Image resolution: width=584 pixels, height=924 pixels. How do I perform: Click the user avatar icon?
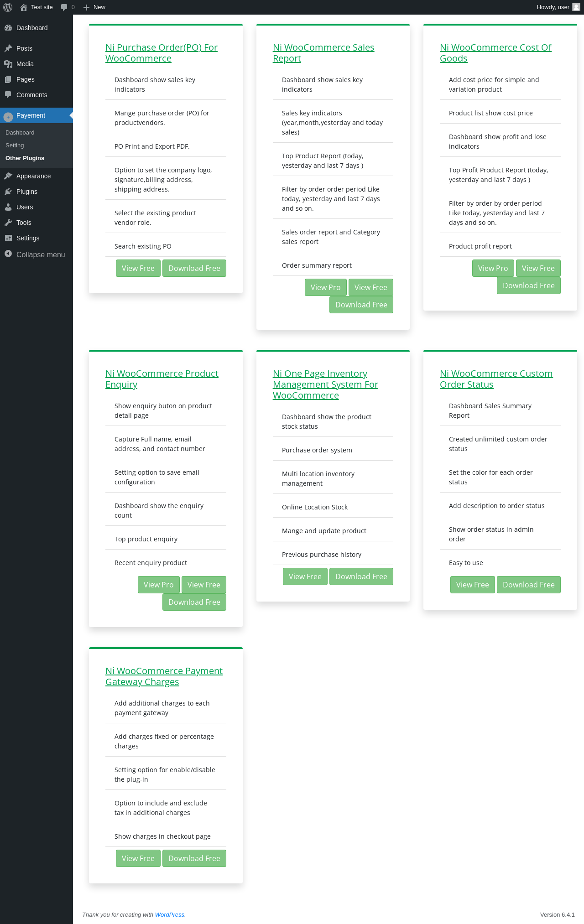pos(576,7)
